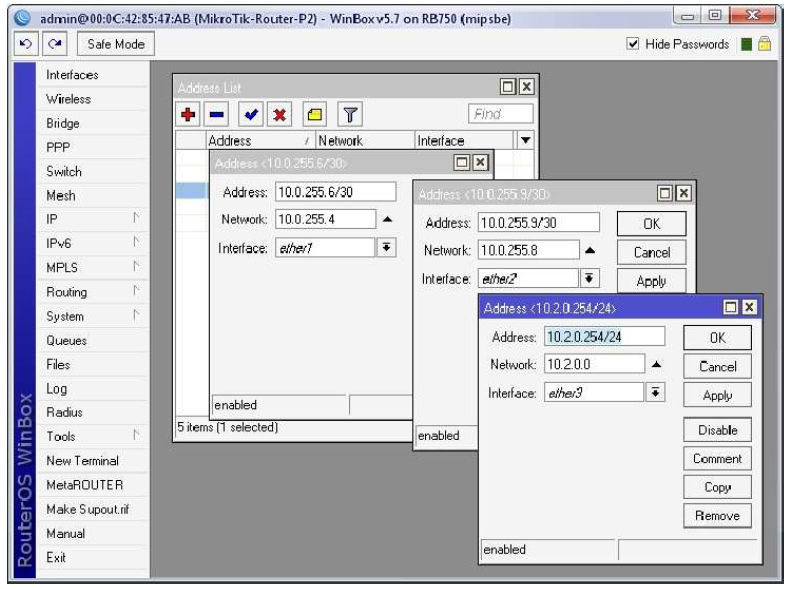Open the Interfaces menu item
Viewport: 791px width, 589px height.
[92, 75]
